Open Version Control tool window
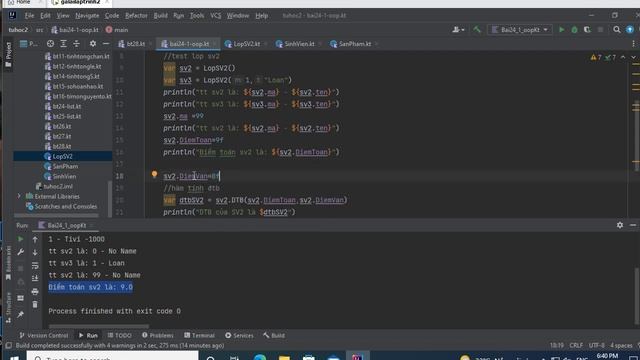This screenshot has width=640, height=360. [x=43, y=335]
